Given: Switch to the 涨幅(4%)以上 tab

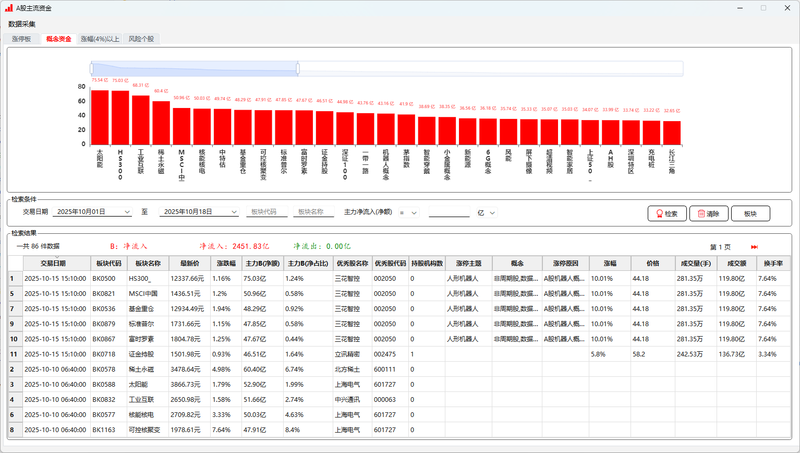Looking at the screenshot, I should click(99, 38).
